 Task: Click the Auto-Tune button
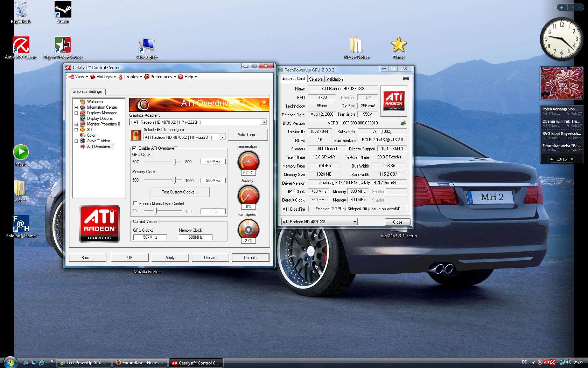(248, 135)
